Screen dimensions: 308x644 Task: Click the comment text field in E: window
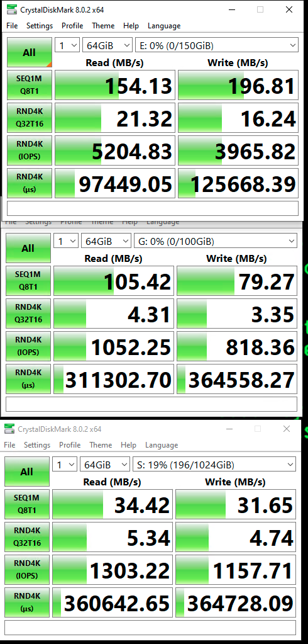pyautogui.click(x=153, y=208)
